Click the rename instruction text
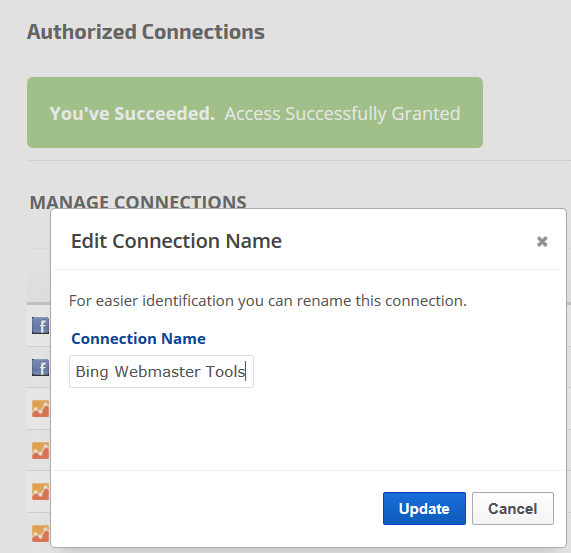 click(268, 301)
